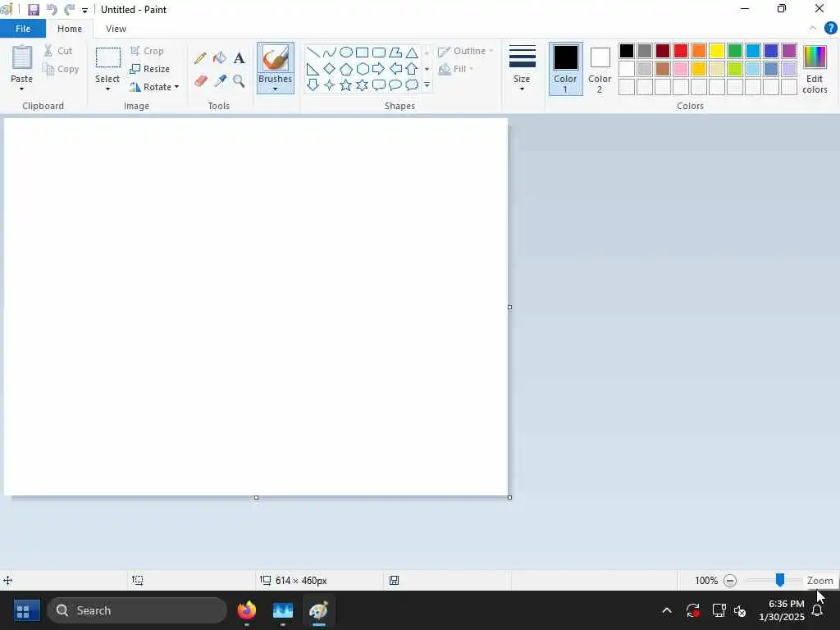
Task: Switch to the Home tab
Action: coord(70,29)
